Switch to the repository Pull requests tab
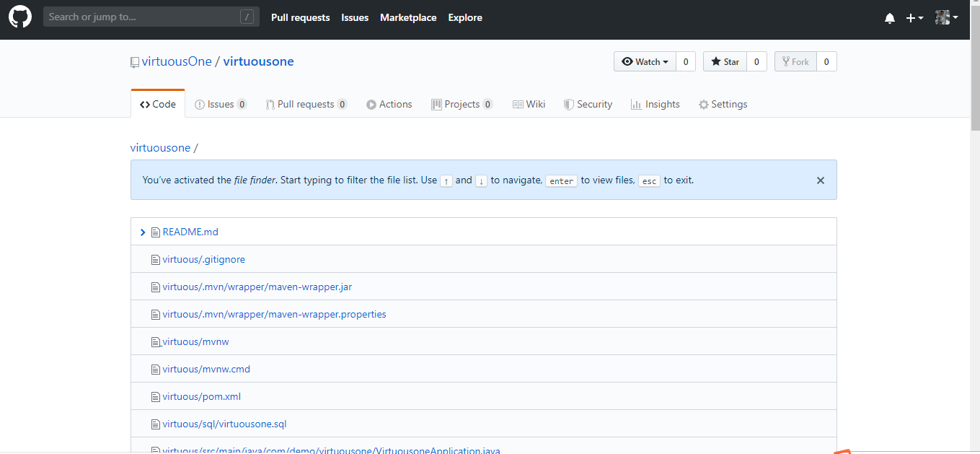980x454 pixels. [x=306, y=104]
